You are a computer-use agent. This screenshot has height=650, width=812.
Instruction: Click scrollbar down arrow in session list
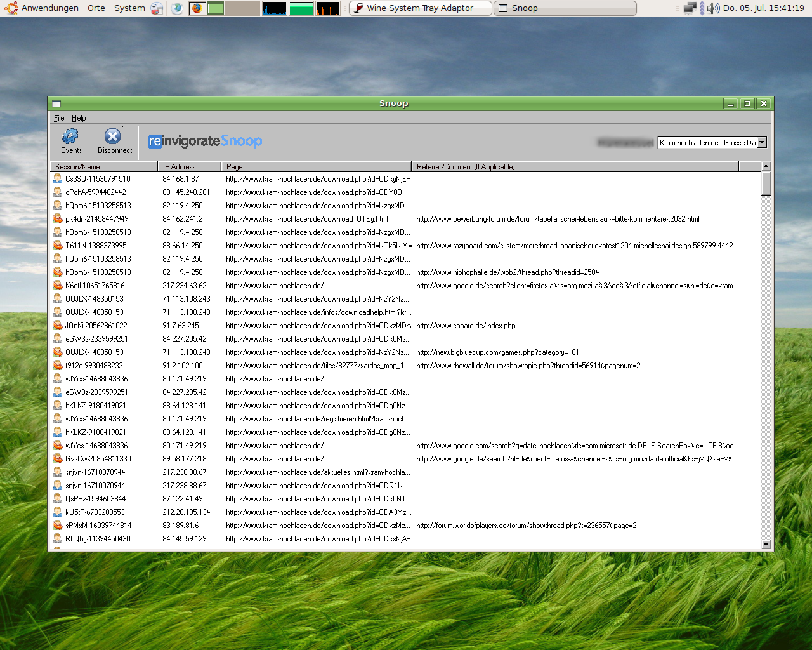pyautogui.click(x=766, y=544)
